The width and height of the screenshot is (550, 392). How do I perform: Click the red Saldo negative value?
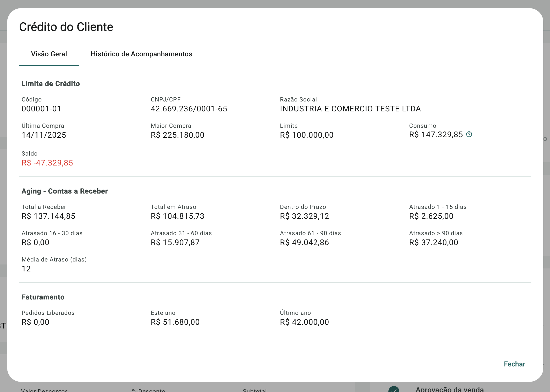[47, 163]
